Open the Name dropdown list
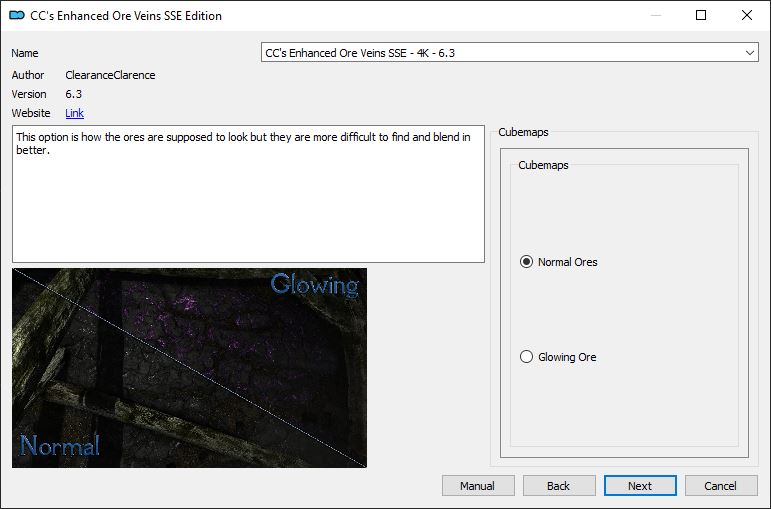The width and height of the screenshot is (771, 509). pos(509,53)
